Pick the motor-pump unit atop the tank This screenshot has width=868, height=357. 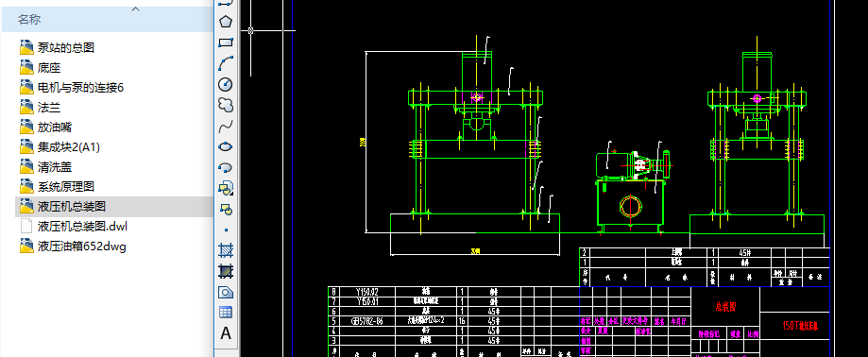(x=633, y=164)
